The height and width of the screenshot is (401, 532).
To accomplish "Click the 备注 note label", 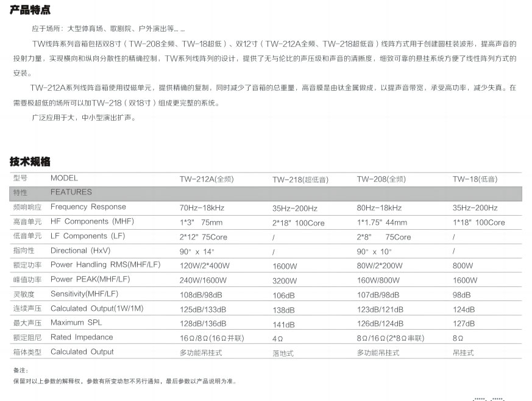I will 20,370.
